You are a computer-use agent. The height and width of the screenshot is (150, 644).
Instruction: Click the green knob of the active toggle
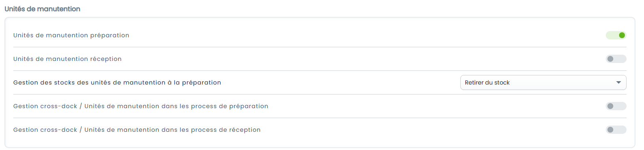coord(622,35)
